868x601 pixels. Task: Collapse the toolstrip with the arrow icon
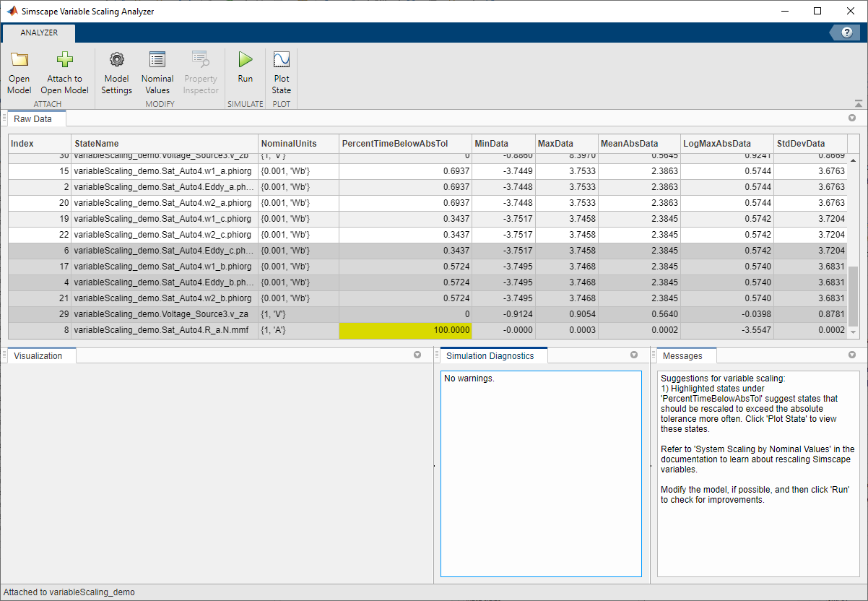click(858, 104)
